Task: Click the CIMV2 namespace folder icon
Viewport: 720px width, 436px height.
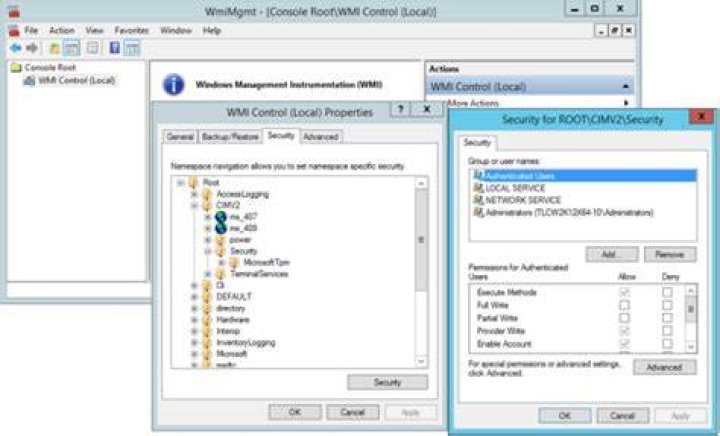Action: tap(207, 205)
